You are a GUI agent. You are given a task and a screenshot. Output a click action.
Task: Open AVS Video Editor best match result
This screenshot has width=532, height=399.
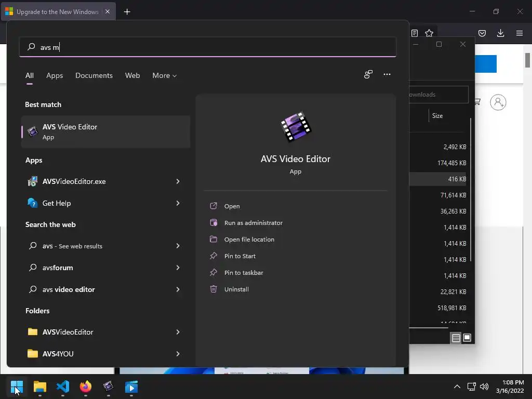[105, 131]
